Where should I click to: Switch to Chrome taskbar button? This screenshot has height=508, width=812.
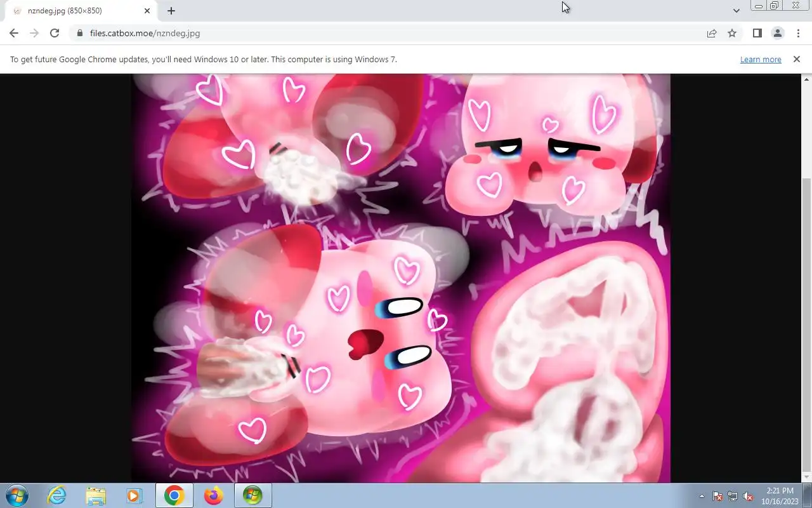tap(174, 495)
